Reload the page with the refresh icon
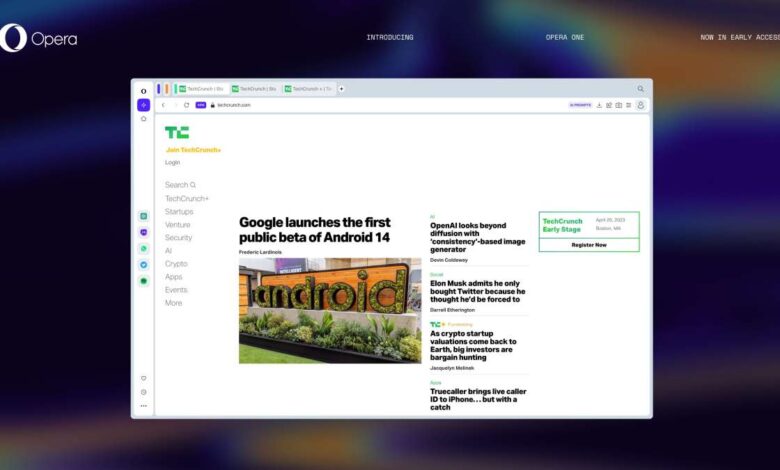This screenshot has width=780, height=470. [187, 105]
